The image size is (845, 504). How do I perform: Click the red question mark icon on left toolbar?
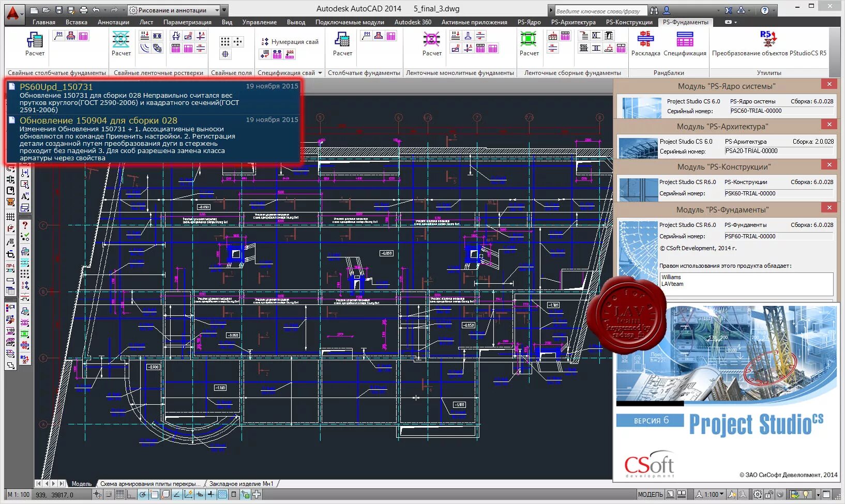tap(24, 225)
